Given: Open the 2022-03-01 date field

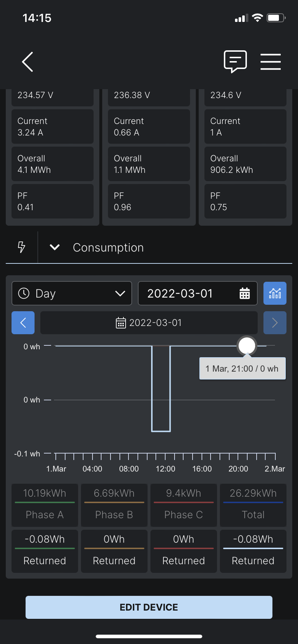Looking at the screenshot, I should 187,293.
